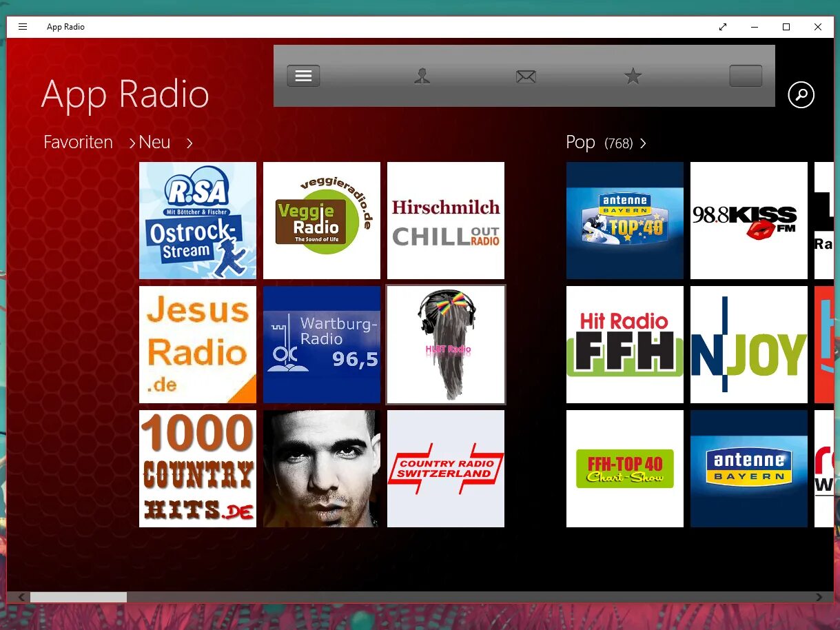Open the Neu category heading
The image size is (840, 630).
(x=154, y=142)
